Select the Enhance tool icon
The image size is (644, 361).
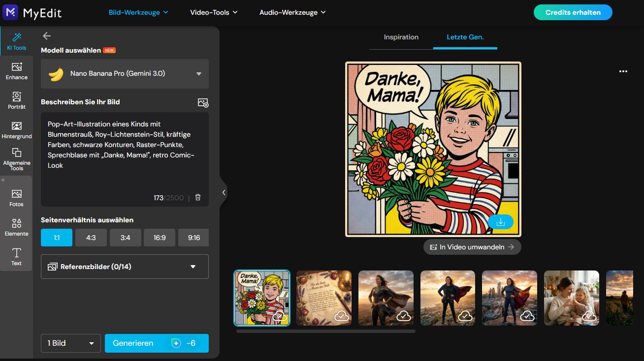(16, 70)
